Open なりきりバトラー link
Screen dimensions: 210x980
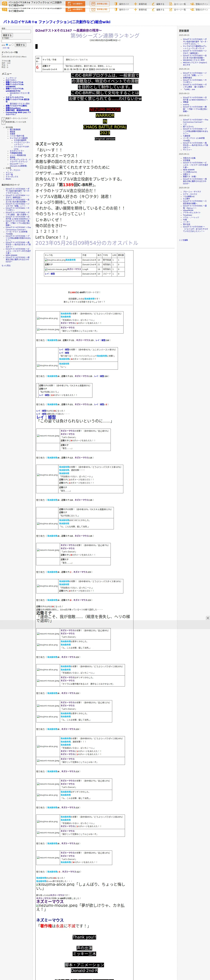tap(17, 151)
